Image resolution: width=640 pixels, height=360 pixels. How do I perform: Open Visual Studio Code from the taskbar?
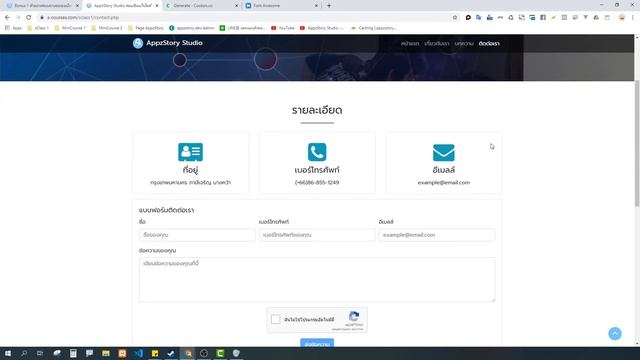pos(138,353)
